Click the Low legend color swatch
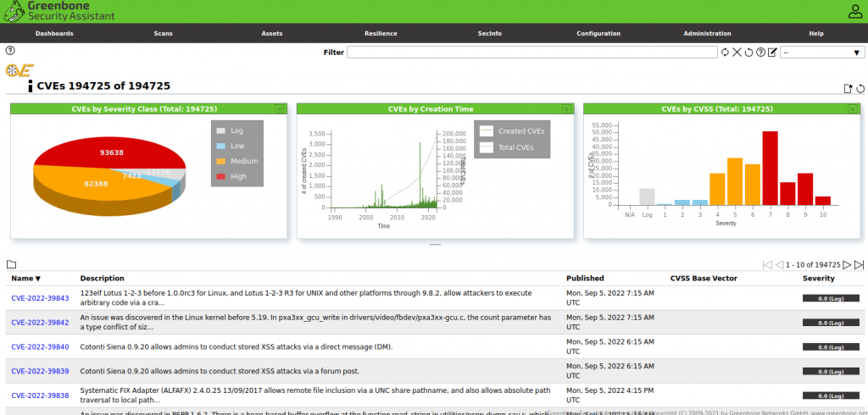This screenshot has width=868, height=415. pyautogui.click(x=221, y=146)
